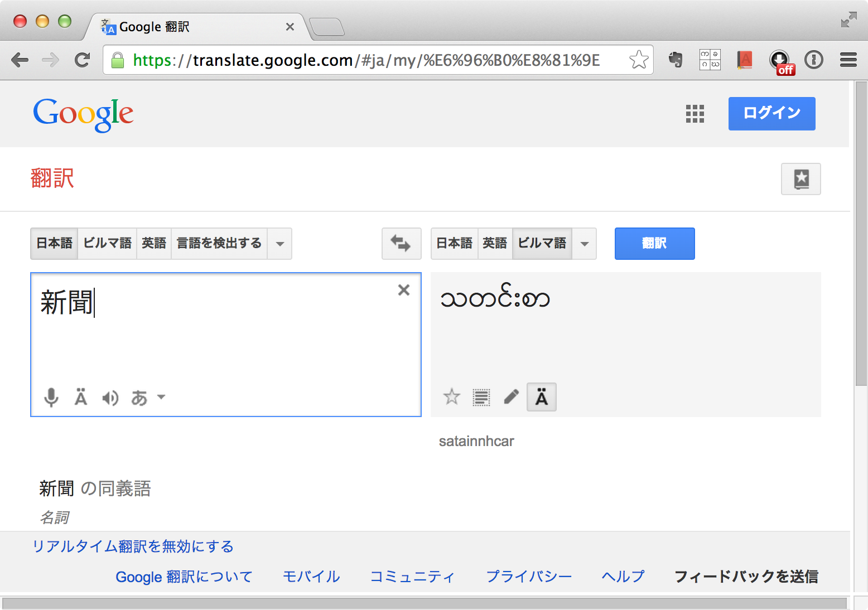Select 日本語 as target language
Image resolution: width=868 pixels, height=610 pixels.
tap(454, 244)
